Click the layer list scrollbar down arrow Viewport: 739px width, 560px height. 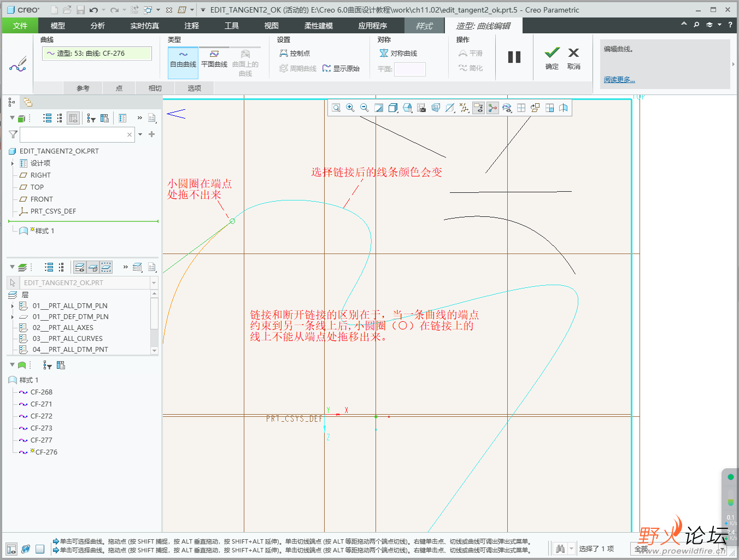pos(154,351)
